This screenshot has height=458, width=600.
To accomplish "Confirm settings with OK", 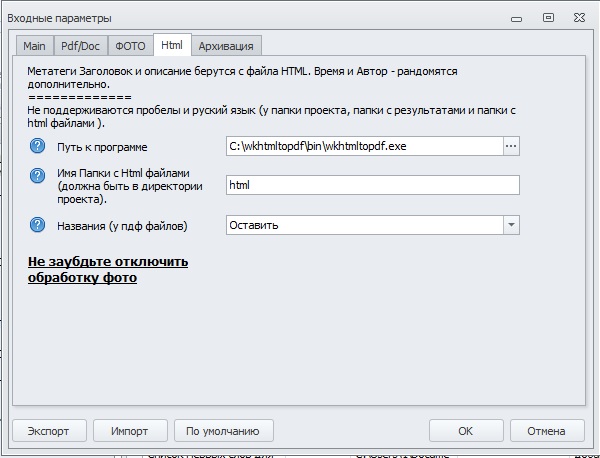I will pyautogui.click(x=465, y=431).
